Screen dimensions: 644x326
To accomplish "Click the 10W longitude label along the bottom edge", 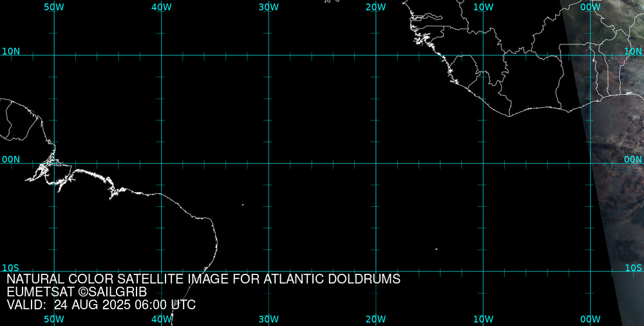I will [x=483, y=320].
